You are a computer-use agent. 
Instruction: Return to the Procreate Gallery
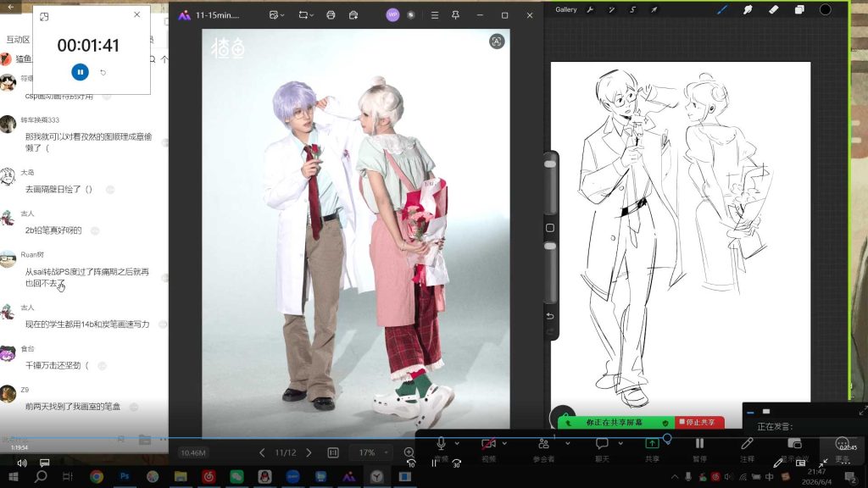click(x=565, y=9)
